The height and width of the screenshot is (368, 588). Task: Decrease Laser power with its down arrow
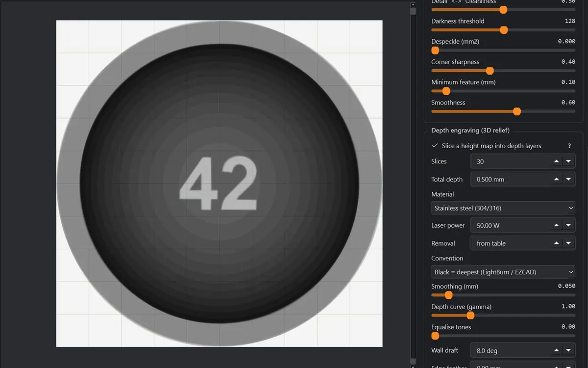(568, 226)
